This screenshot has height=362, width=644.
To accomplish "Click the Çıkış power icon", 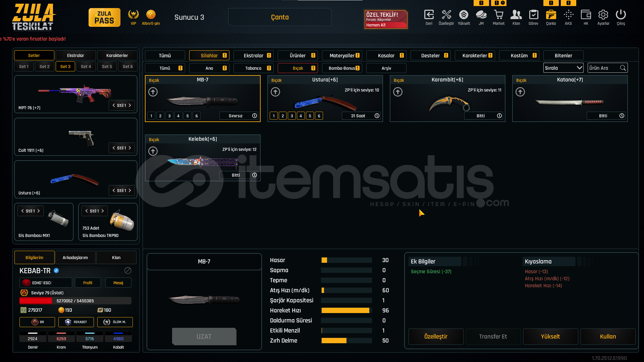I will point(621,15).
